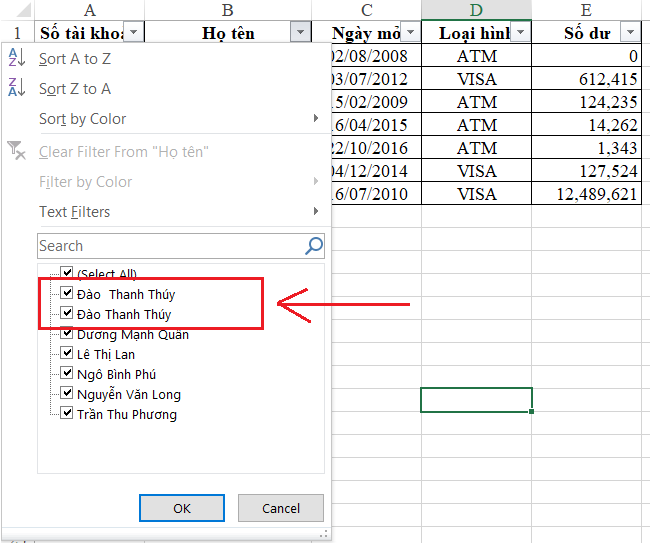Select column B header
The image size is (650, 543).
(228, 10)
